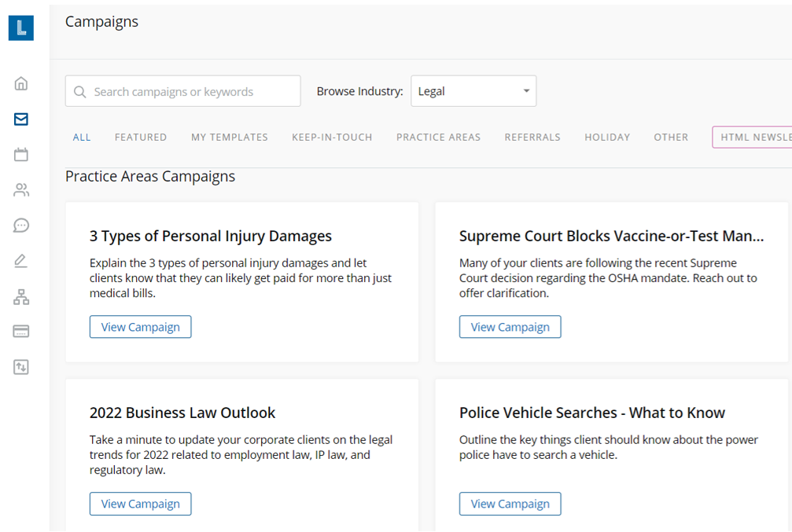Open the contacts people icon in sidebar

tap(21, 190)
